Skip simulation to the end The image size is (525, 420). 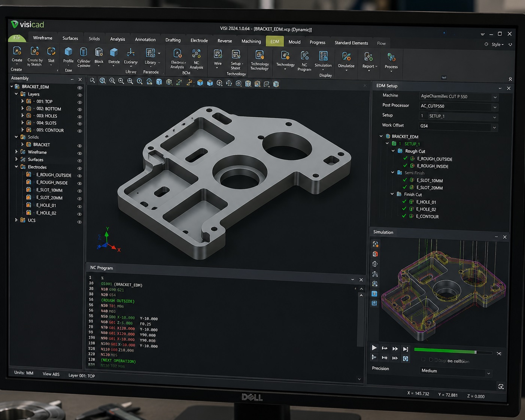(406, 349)
